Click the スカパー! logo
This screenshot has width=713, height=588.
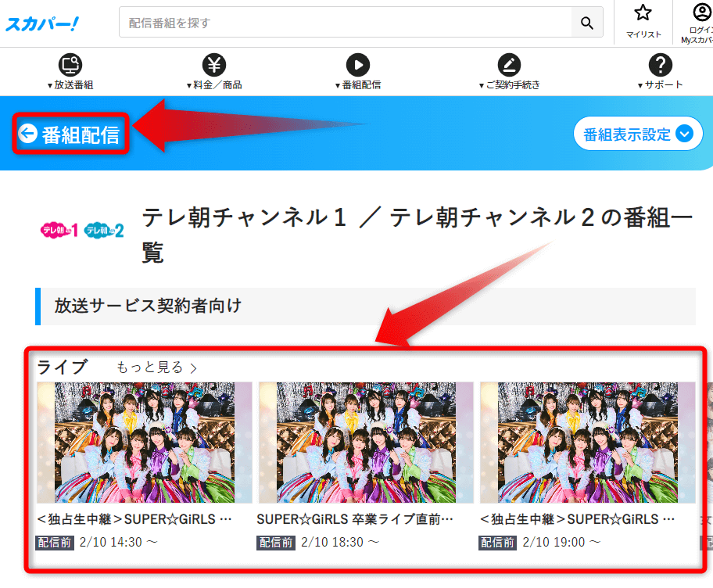point(41,23)
